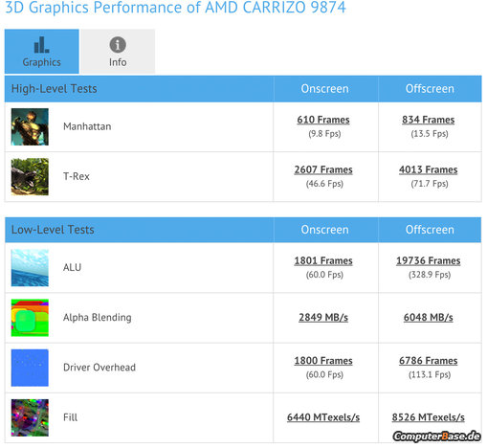Switch to the Info tab
487x448 pixels.
point(118,52)
